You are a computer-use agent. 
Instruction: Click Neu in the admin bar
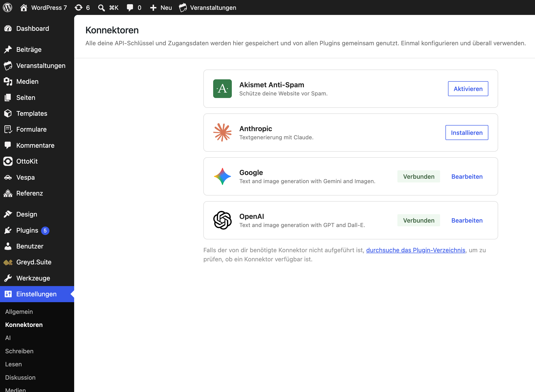coord(166,8)
